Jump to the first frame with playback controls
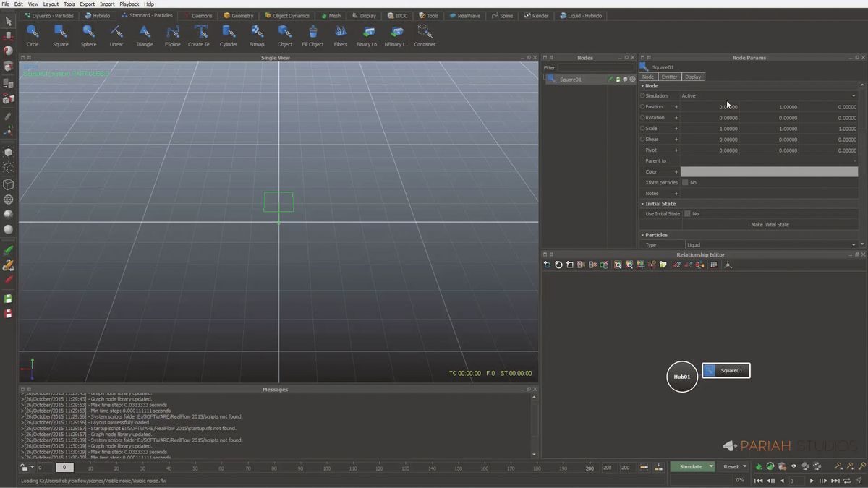This screenshot has width=868, height=488. [x=758, y=479]
